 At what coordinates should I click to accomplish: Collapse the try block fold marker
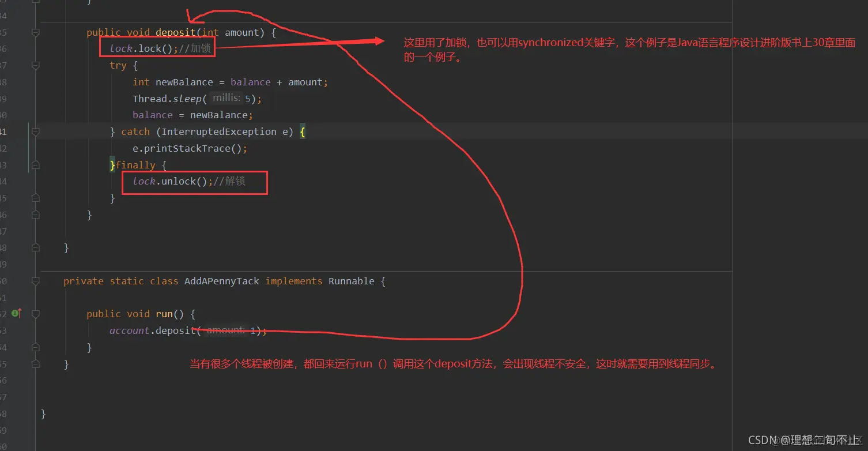(36, 66)
